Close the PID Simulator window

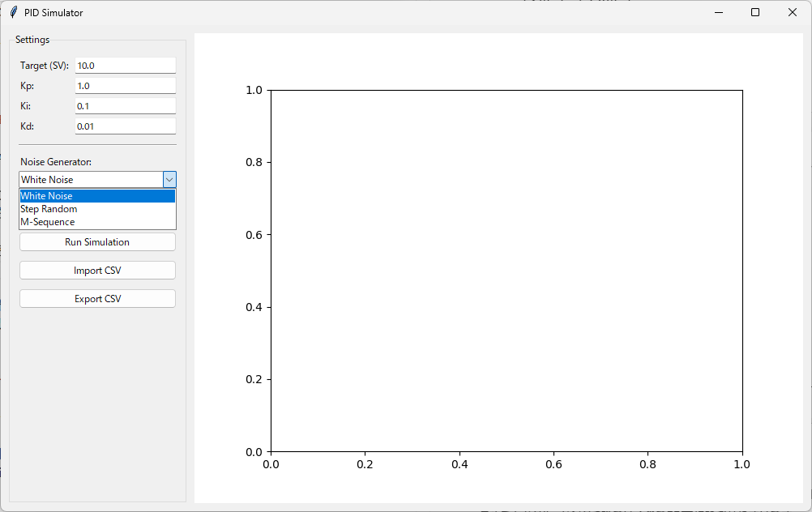pyautogui.click(x=793, y=12)
